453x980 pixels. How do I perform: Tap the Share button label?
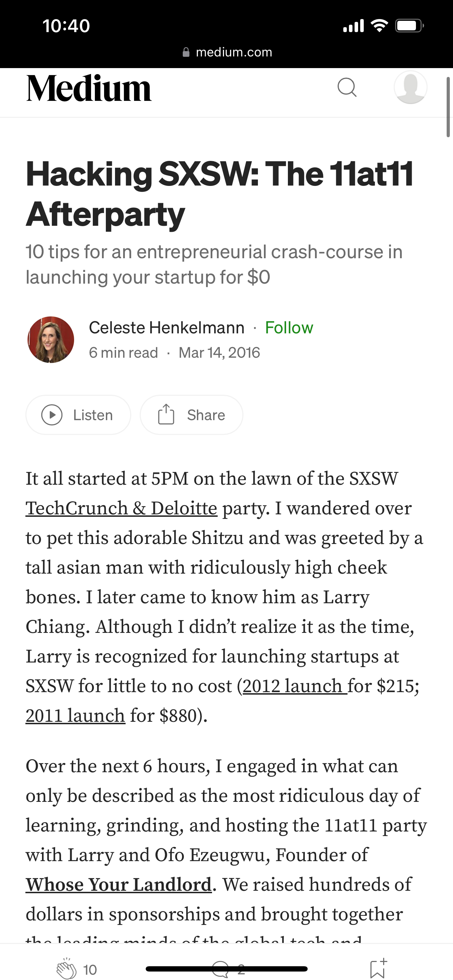click(x=206, y=415)
